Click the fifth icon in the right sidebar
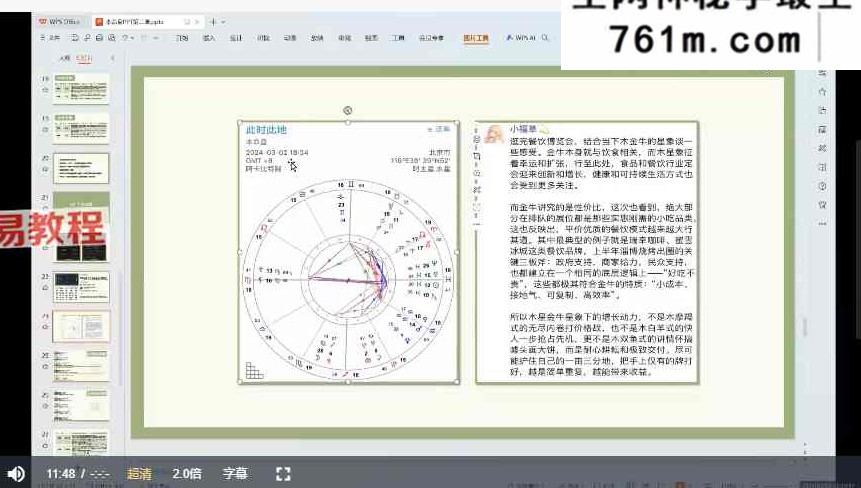This screenshot has width=861, height=488. [x=822, y=148]
